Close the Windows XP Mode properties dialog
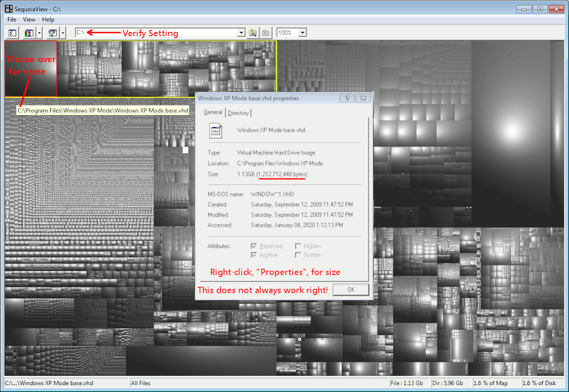Screen dimensions: 569x392 [x=363, y=98]
